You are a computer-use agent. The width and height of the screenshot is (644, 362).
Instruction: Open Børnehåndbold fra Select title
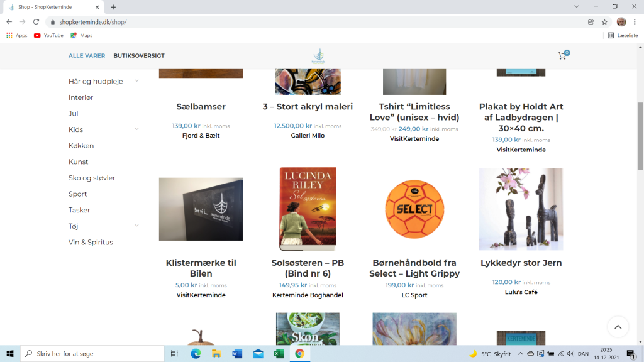pyautogui.click(x=414, y=268)
